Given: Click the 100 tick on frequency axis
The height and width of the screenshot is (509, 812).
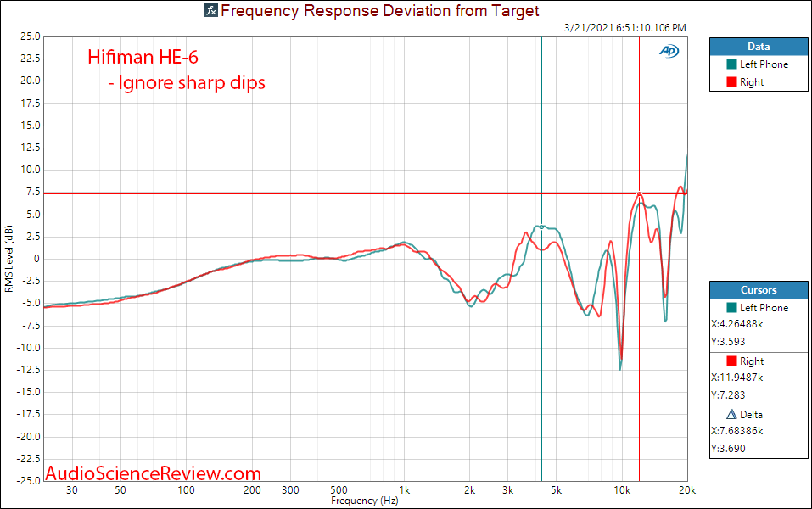Looking at the screenshot, I should (187, 490).
